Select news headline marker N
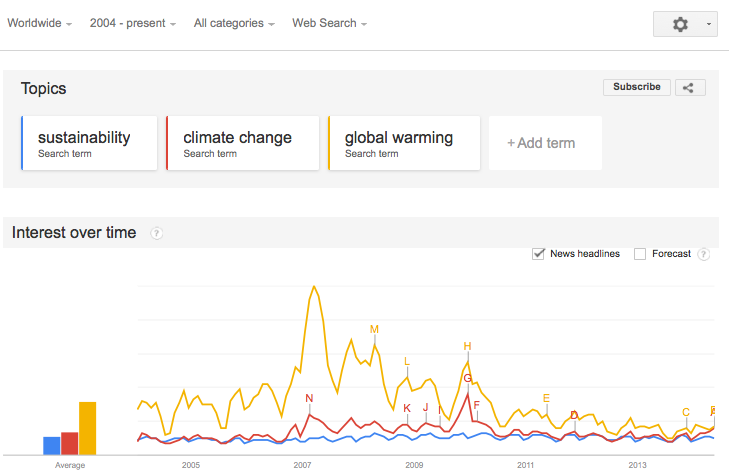The width and height of the screenshot is (729, 473). click(309, 398)
